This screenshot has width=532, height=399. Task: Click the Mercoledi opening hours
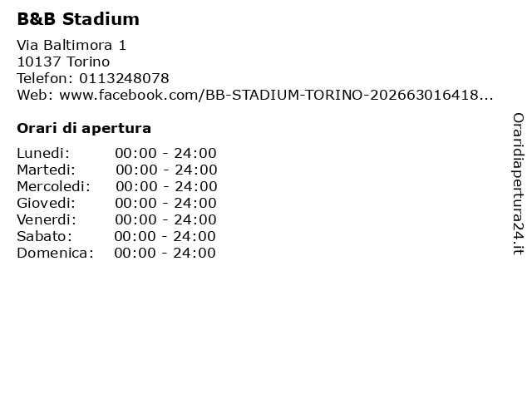click(166, 186)
